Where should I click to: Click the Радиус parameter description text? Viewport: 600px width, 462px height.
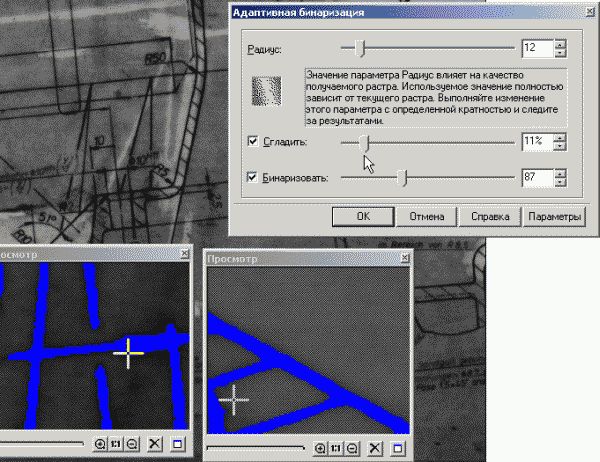[x=436, y=98]
